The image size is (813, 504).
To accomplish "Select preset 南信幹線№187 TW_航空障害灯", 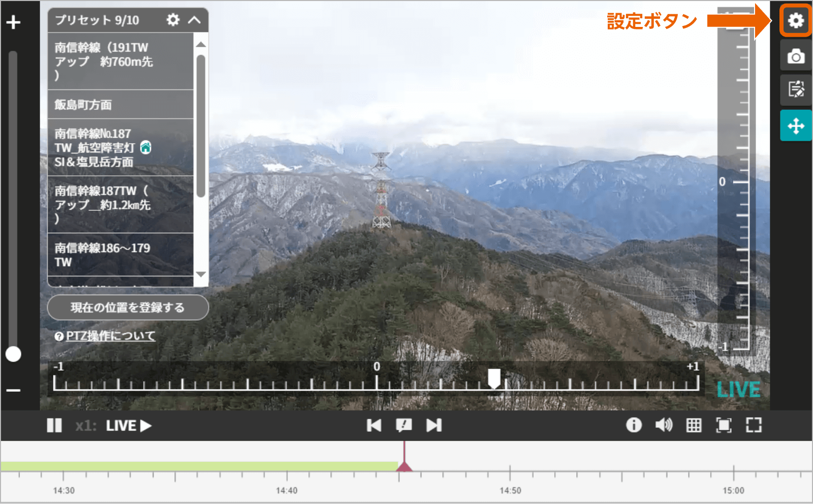I will tap(120, 148).
